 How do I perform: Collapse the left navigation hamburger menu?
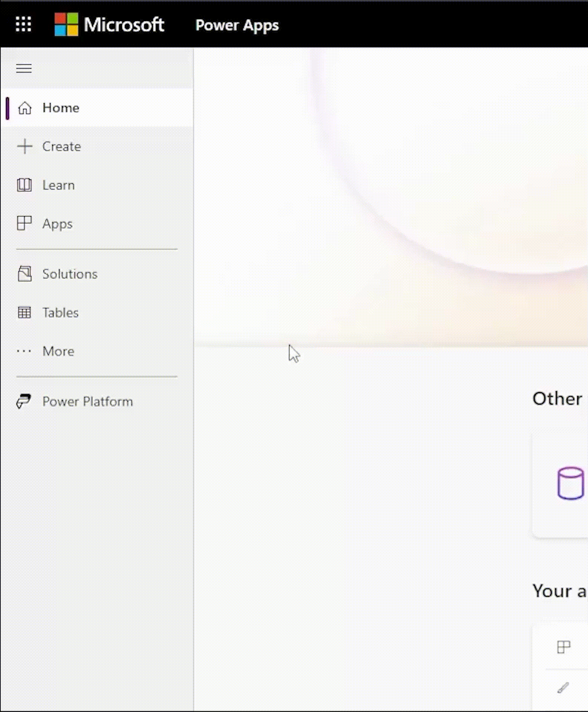coord(24,68)
